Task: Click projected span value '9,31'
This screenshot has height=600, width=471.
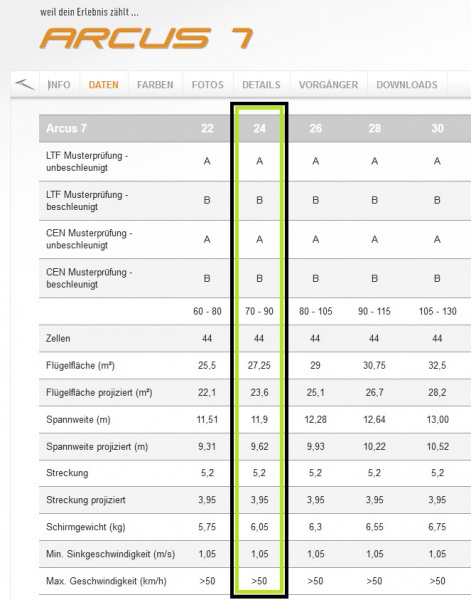Action: (x=207, y=447)
